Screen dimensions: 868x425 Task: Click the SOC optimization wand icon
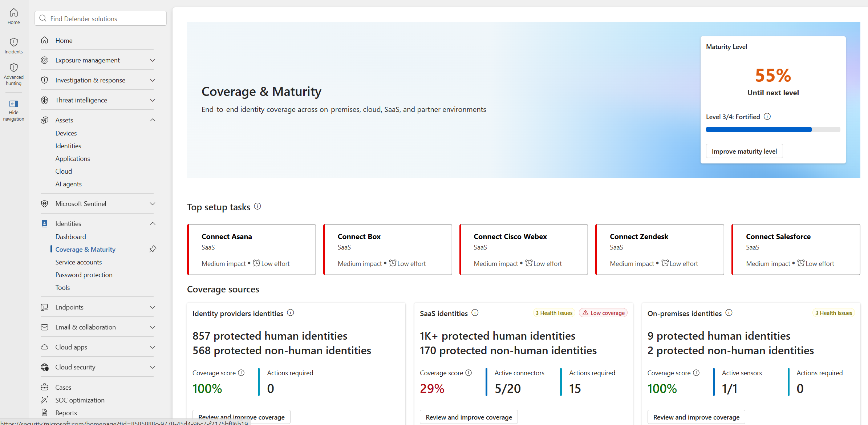pyautogui.click(x=45, y=400)
